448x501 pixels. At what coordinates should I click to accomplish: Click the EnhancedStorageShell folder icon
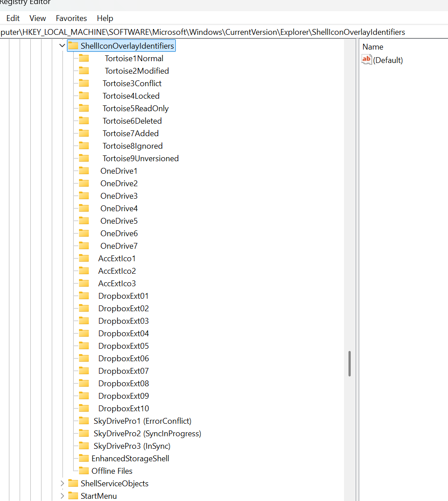pyautogui.click(x=84, y=459)
